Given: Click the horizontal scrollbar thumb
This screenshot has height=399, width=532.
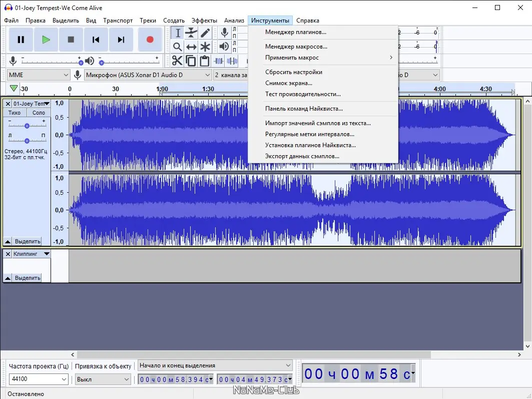Looking at the screenshot, I should click(x=254, y=354).
